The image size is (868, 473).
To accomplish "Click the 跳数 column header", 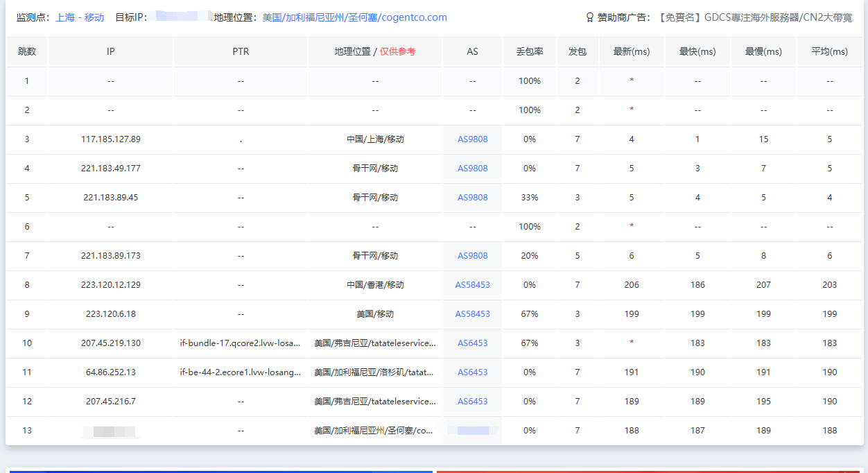I will pyautogui.click(x=27, y=52).
